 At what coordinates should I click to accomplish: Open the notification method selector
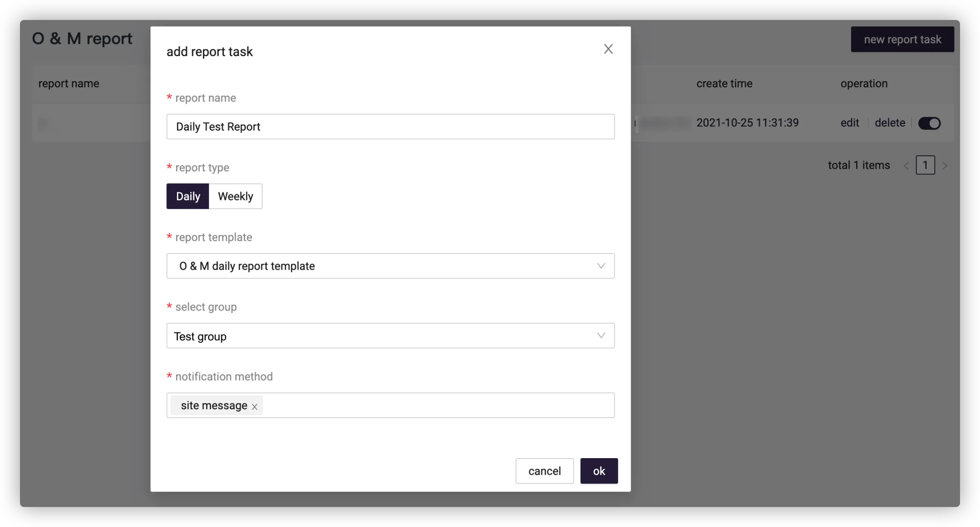point(438,405)
